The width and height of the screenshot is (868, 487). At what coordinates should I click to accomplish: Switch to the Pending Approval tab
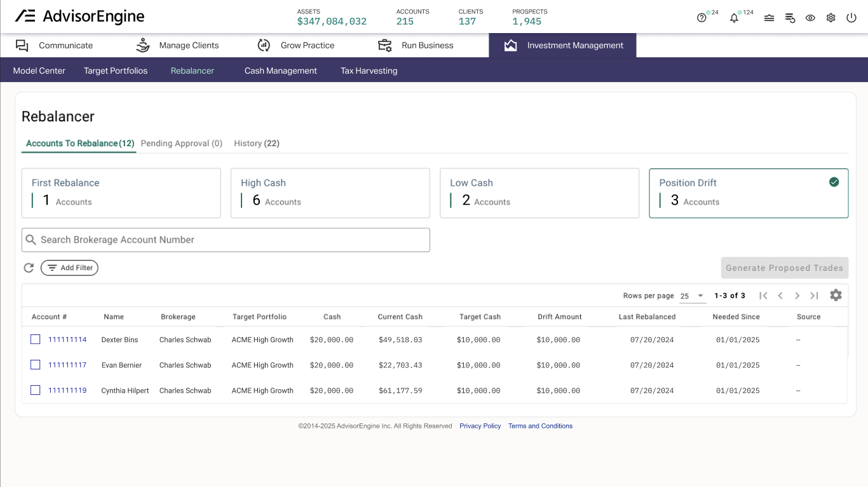pyautogui.click(x=181, y=143)
